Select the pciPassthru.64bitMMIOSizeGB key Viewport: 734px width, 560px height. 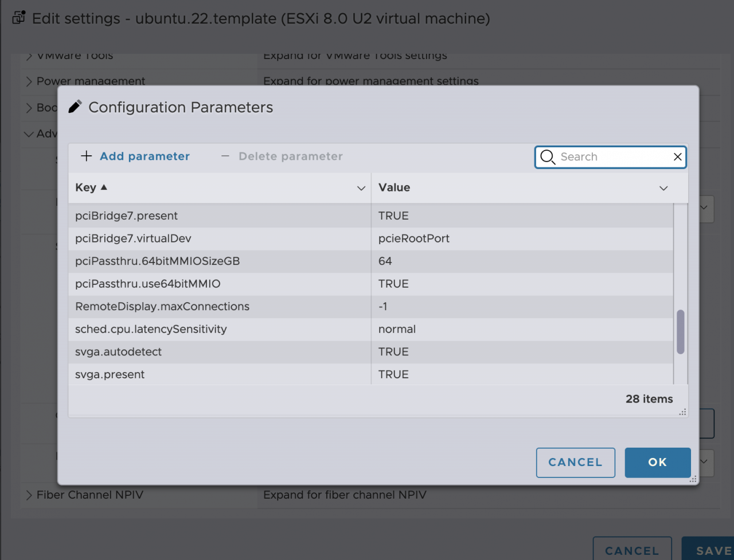[x=157, y=261]
